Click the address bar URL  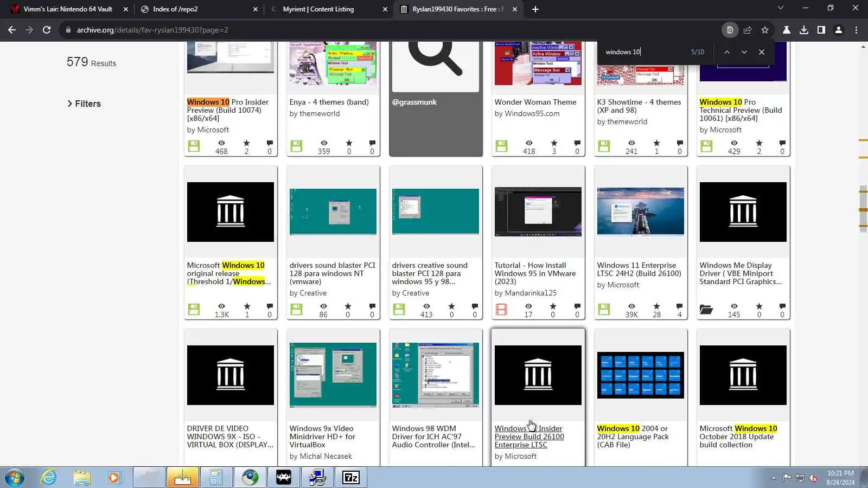(152, 30)
